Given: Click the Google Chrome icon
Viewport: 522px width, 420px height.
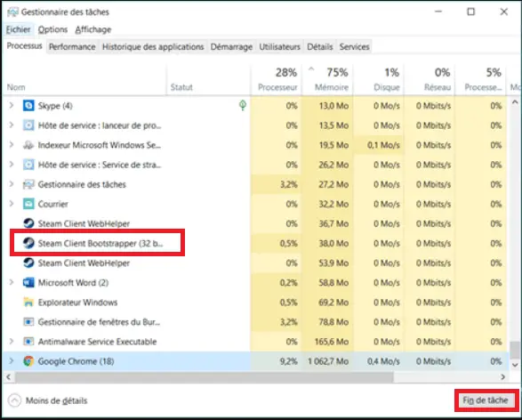Looking at the screenshot, I should coord(28,361).
